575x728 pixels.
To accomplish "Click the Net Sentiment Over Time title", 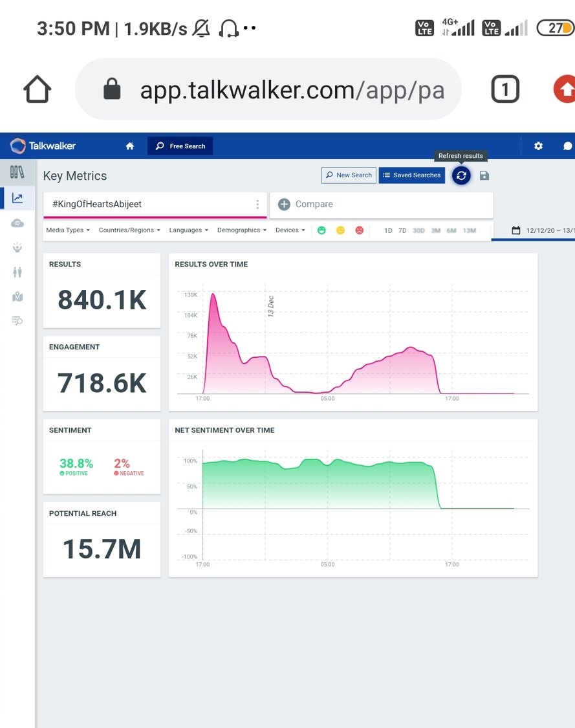I will (224, 430).
